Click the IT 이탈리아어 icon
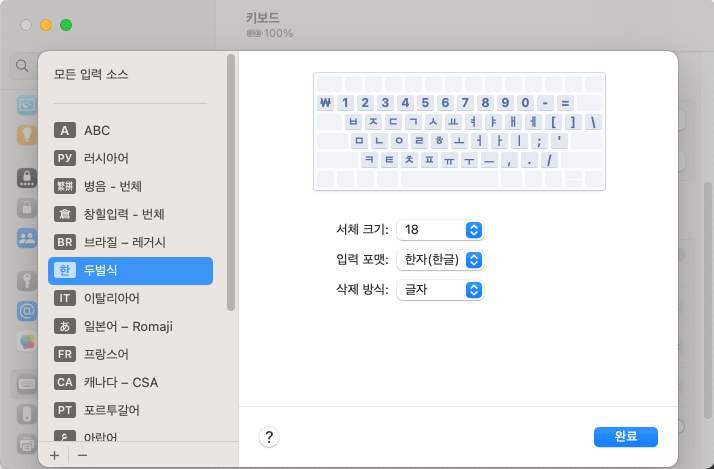714x469 pixels. click(x=65, y=298)
